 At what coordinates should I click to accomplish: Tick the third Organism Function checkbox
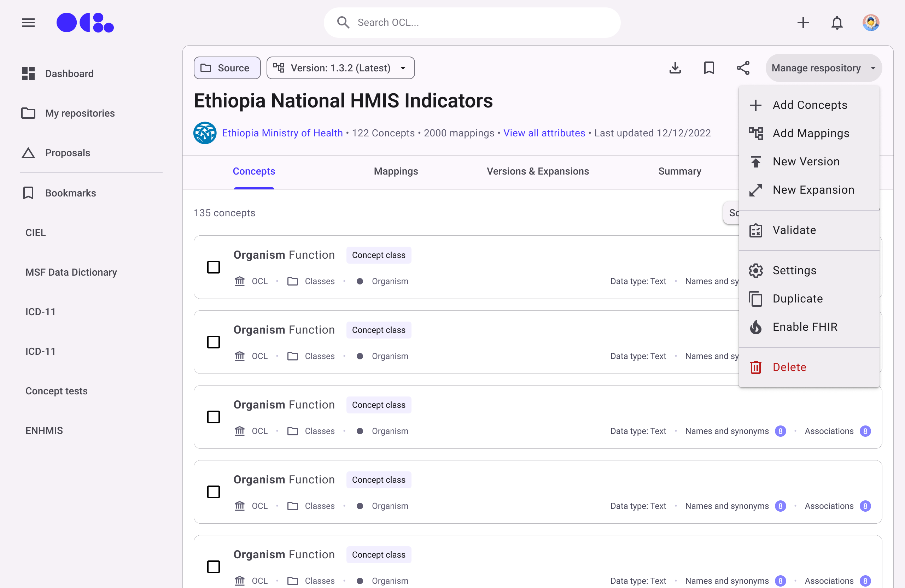click(x=213, y=417)
